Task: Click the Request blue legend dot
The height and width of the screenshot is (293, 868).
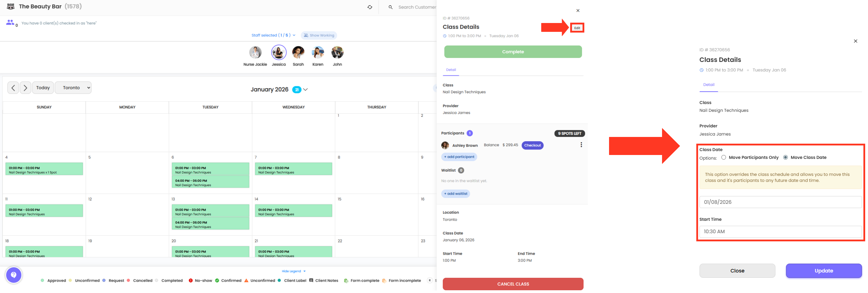Action: tap(104, 280)
